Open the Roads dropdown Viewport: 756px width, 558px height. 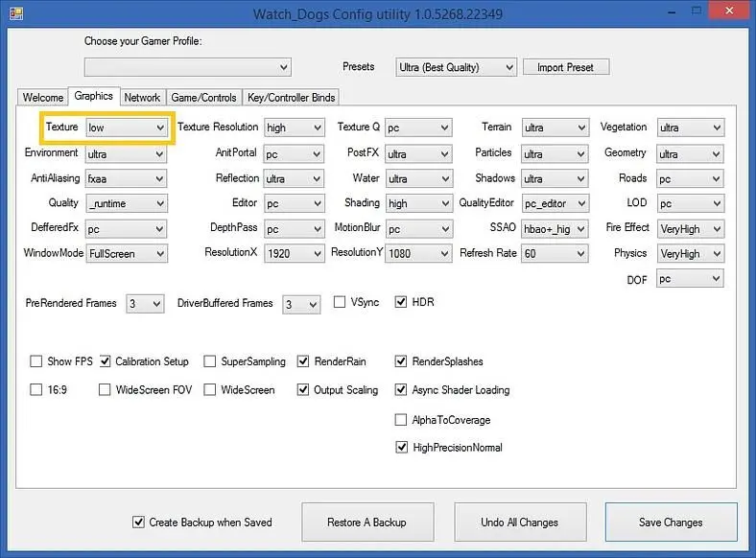tap(691, 178)
